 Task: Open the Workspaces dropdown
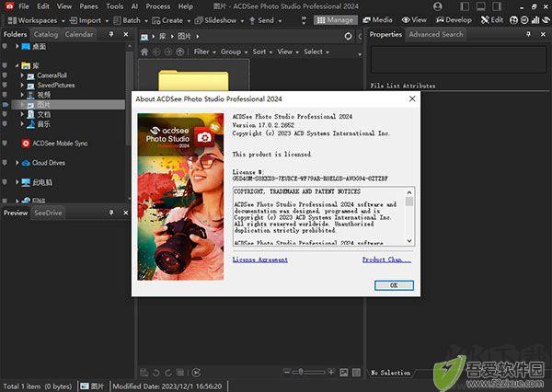click(36, 20)
